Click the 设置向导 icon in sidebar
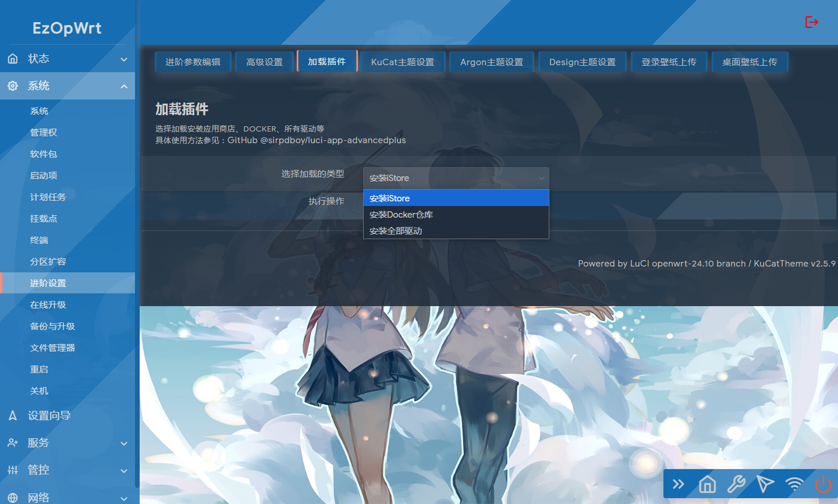This screenshot has width=838, height=504. coord(13,416)
